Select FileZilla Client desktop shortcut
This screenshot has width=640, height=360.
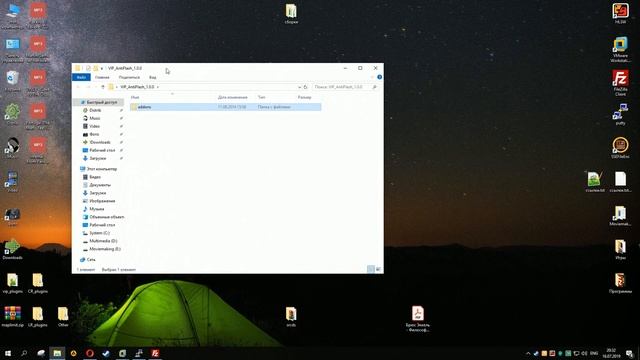point(620,83)
